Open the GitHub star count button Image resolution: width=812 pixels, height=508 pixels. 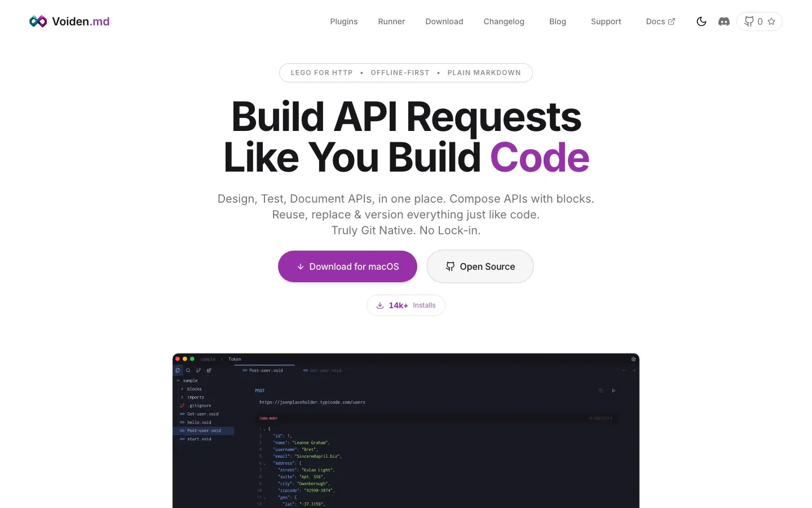[x=760, y=21]
